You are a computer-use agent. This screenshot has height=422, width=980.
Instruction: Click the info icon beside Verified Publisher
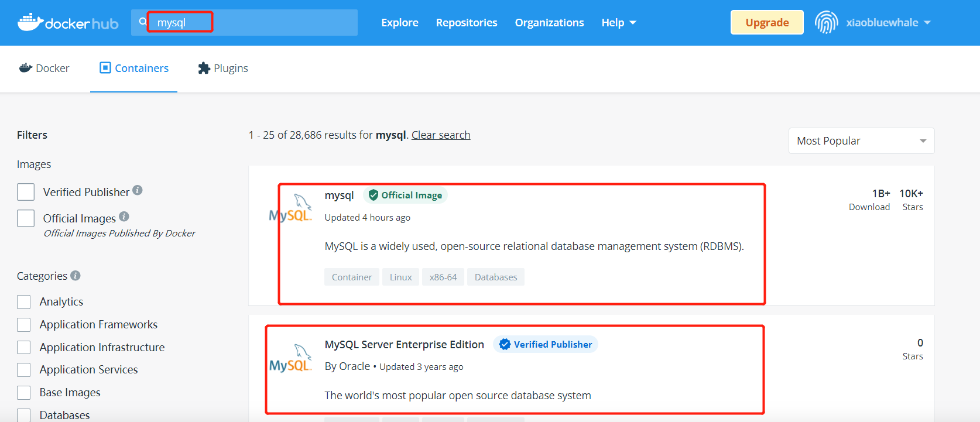tap(138, 190)
